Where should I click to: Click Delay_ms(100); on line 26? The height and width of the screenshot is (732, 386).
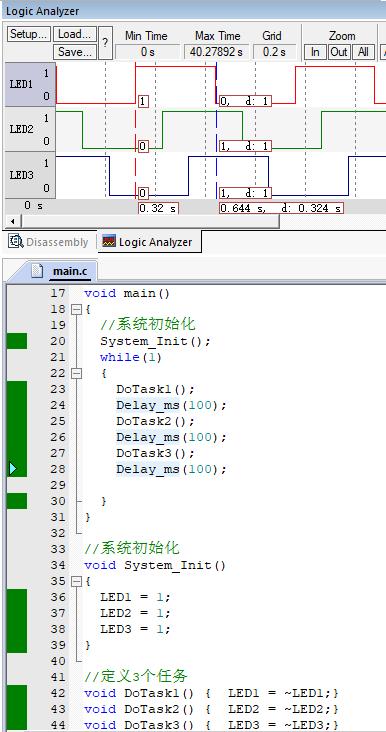pos(171,437)
